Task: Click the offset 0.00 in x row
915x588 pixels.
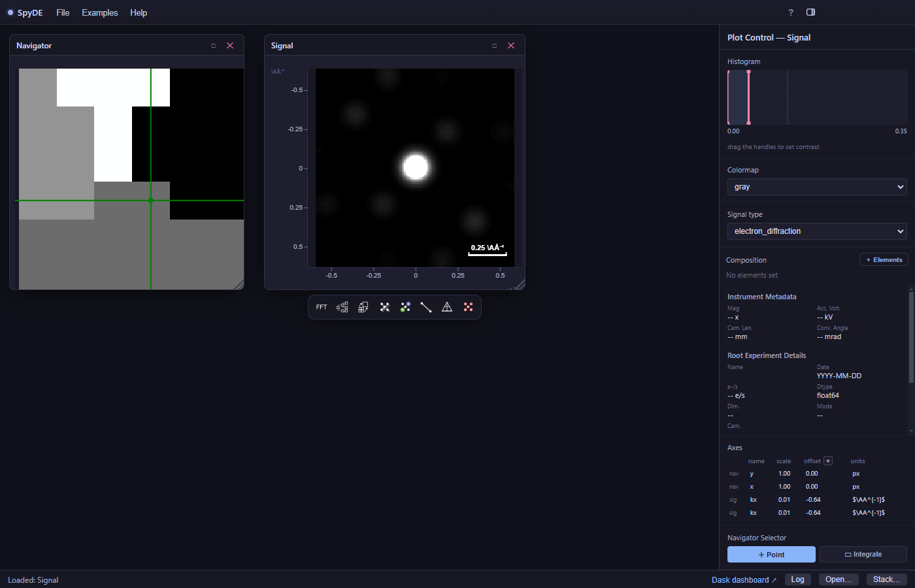Action: [x=812, y=487]
